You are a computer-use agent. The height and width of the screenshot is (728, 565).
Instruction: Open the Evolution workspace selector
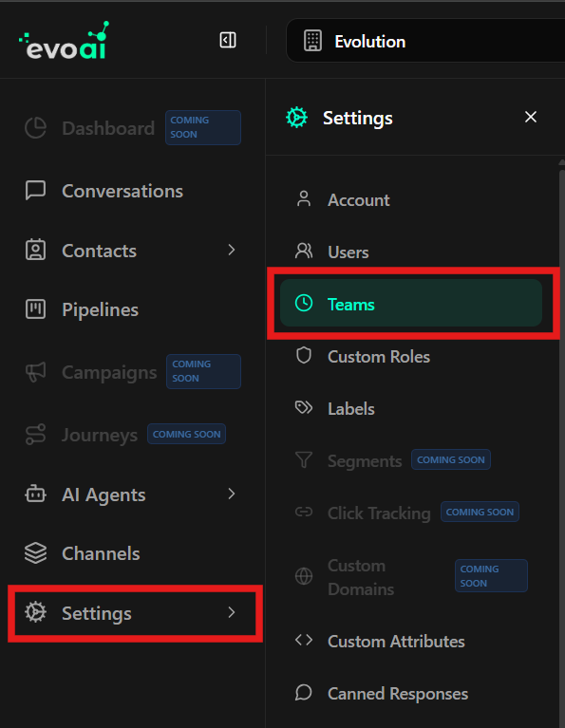pos(425,41)
